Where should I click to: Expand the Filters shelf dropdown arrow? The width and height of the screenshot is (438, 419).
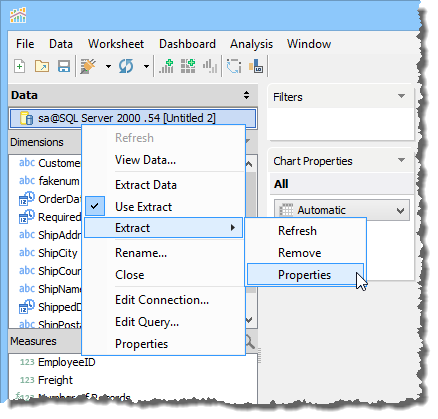(x=401, y=96)
